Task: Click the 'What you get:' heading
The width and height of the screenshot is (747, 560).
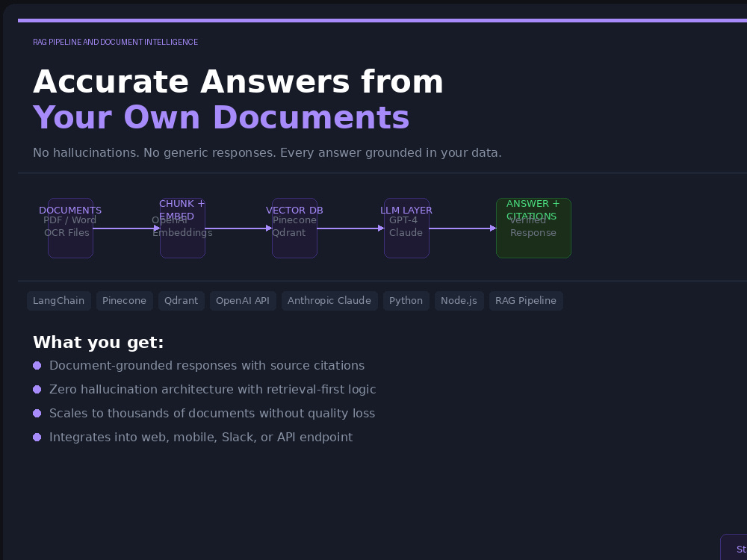Action: [x=98, y=343]
